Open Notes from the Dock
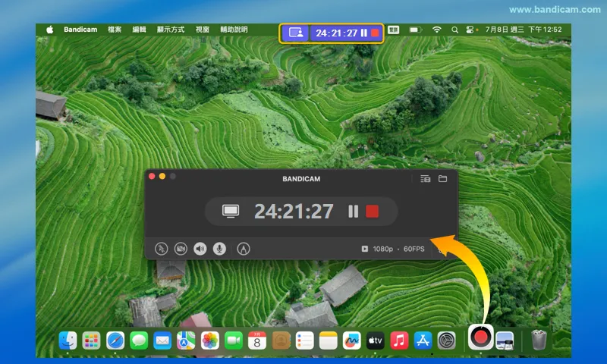607x364 pixels. tap(329, 340)
